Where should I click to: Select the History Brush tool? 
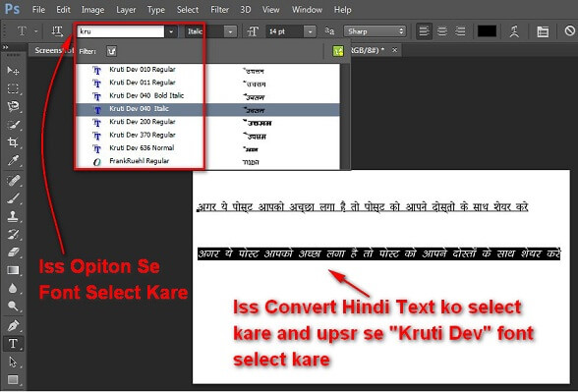click(x=13, y=234)
